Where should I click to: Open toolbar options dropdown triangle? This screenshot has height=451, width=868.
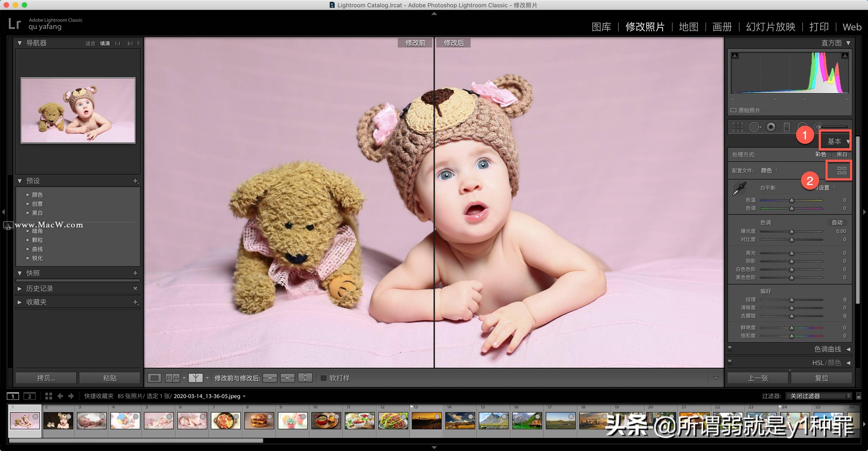click(716, 378)
